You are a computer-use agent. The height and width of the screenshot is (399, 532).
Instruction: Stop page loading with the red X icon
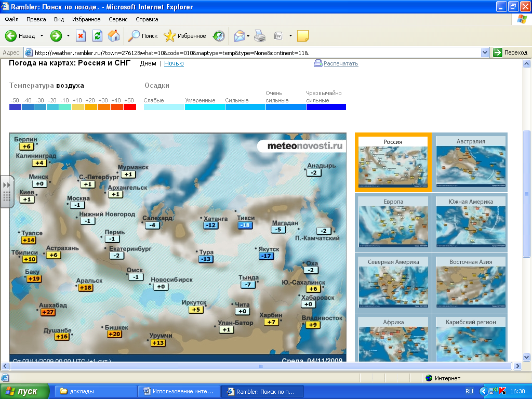coord(81,36)
